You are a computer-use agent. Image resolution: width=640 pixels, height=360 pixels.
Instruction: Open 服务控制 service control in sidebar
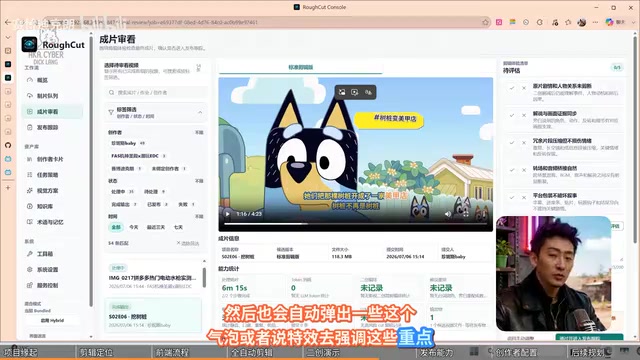(x=52, y=285)
